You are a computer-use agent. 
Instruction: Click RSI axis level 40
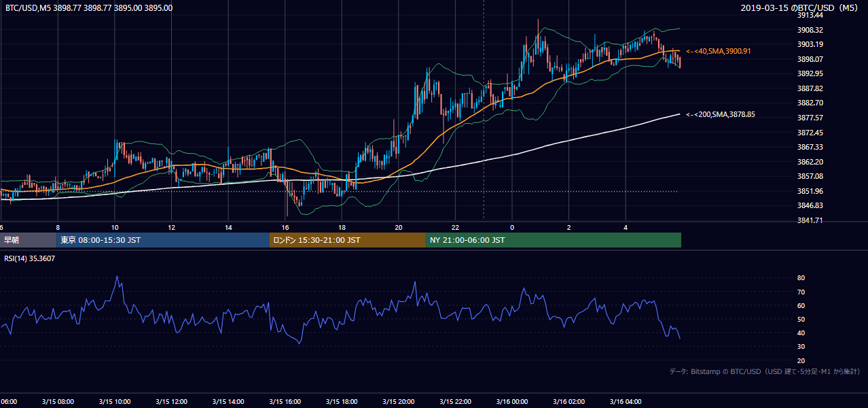click(x=801, y=333)
